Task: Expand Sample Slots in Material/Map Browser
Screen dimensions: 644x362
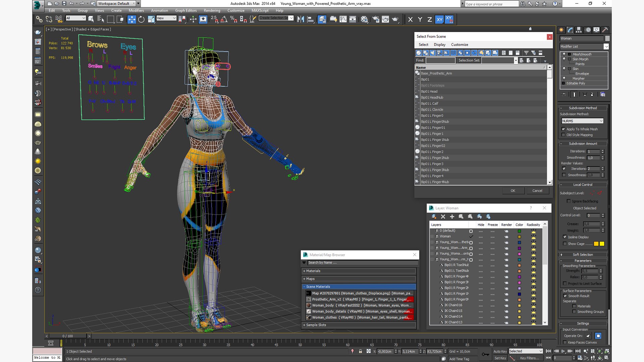Action: (359, 325)
